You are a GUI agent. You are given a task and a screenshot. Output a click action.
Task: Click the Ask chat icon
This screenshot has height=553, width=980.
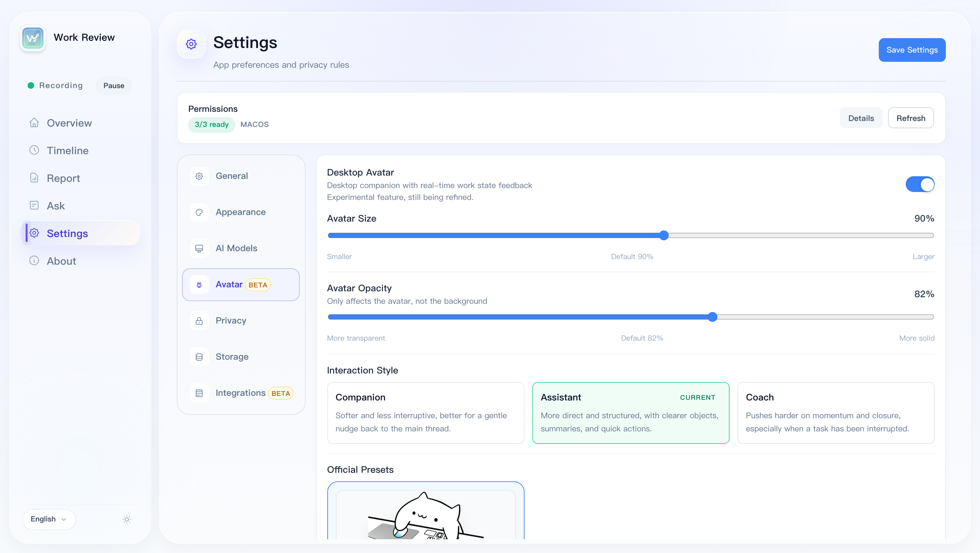tap(34, 205)
